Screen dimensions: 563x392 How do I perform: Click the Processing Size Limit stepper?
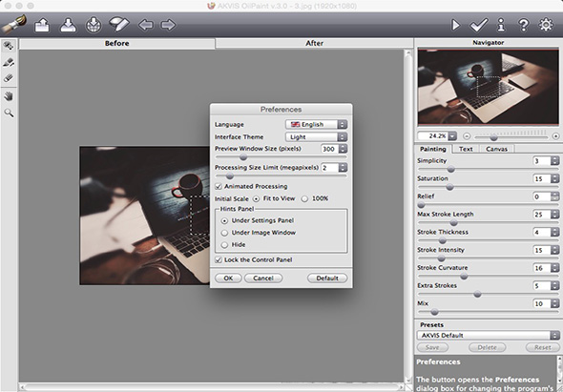pyautogui.click(x=343, y=167)
